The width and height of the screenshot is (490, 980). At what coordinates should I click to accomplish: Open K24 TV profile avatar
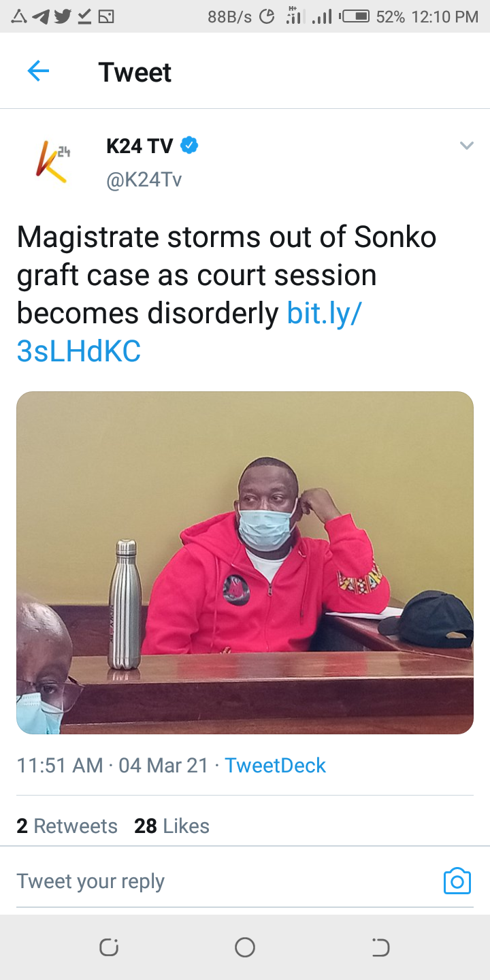point(52,162)
